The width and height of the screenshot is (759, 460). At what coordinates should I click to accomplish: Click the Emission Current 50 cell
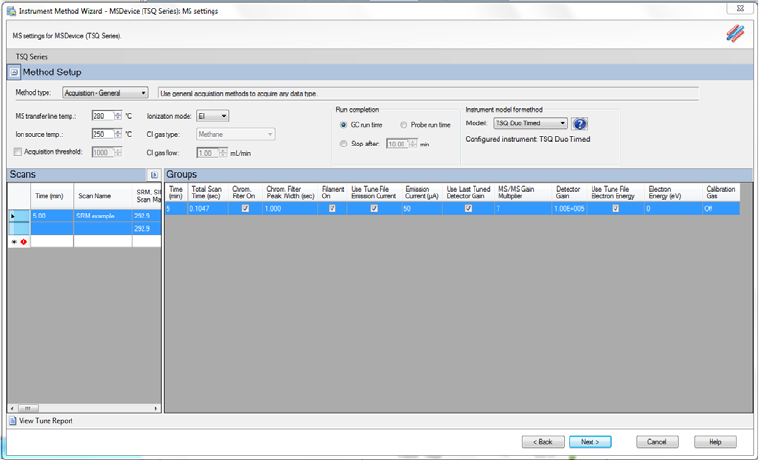point(423,209)
